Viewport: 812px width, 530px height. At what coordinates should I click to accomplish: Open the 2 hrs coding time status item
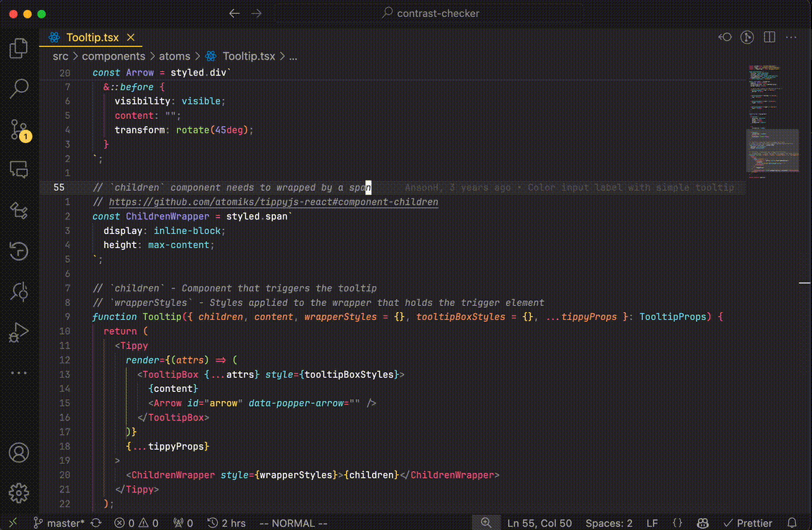[x=226, y=523]
